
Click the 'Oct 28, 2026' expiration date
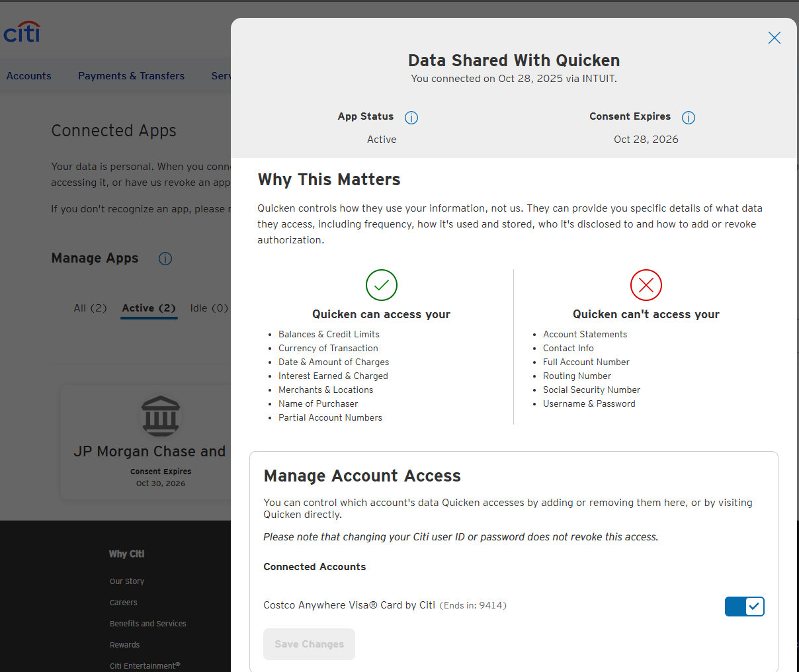click(646, 140)
